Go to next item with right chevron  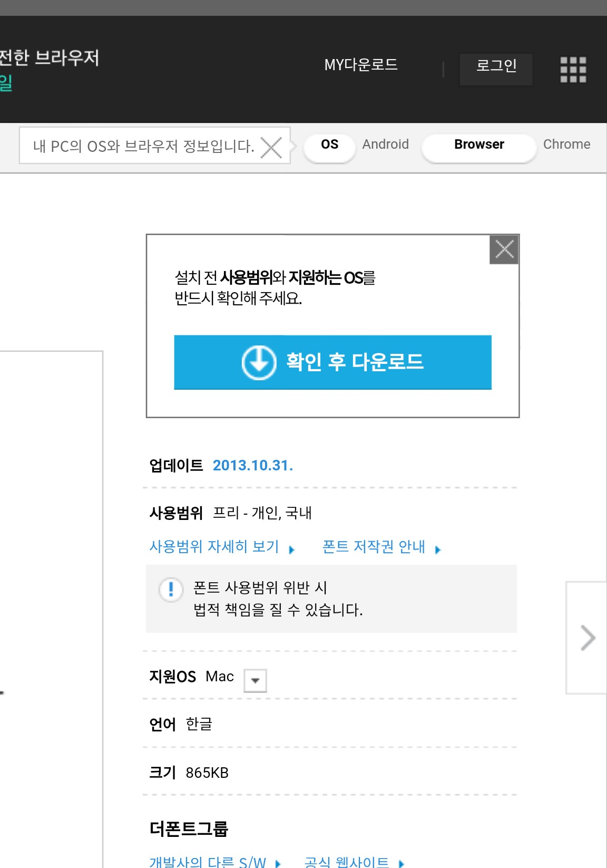pyautogui.click(x=587, y=638)
